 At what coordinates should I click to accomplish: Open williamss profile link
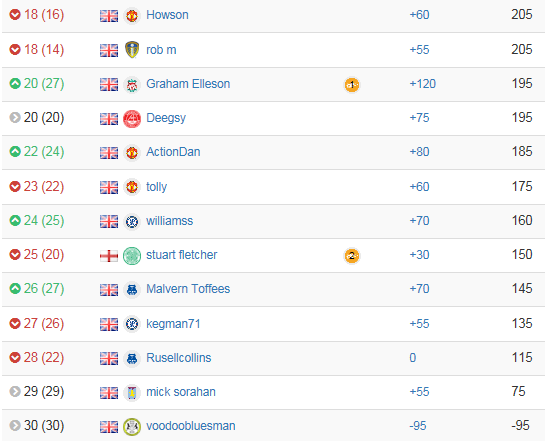pyautogui.click(x=170, y=221)
